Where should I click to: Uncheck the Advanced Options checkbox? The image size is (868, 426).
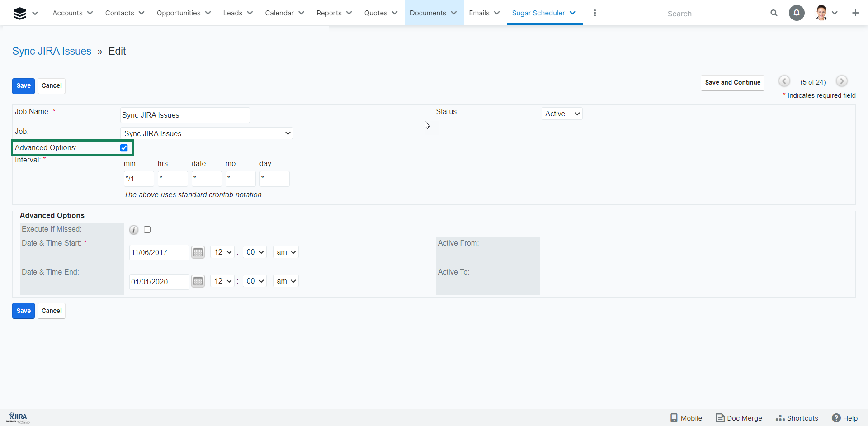tap(124, 148)
